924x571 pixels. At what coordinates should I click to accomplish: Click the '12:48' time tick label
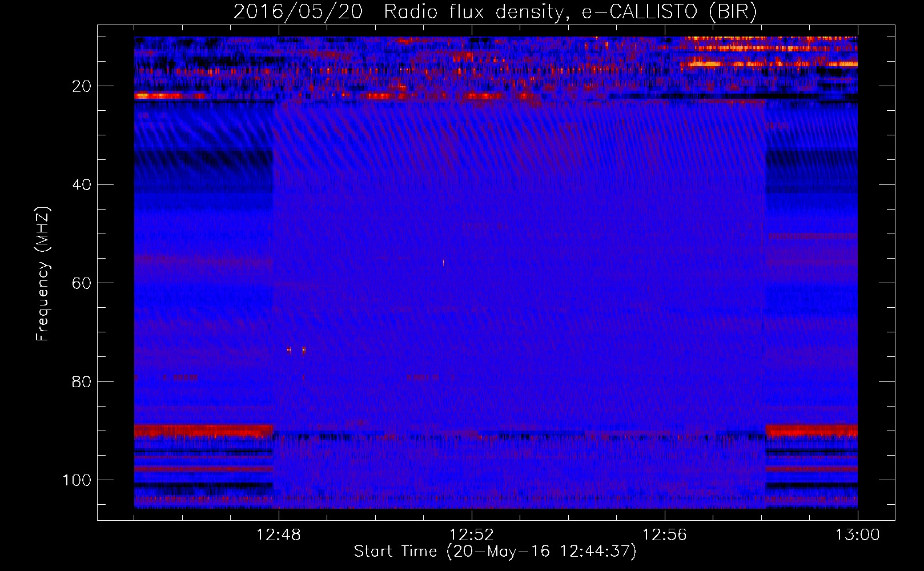tap(279, 535)
